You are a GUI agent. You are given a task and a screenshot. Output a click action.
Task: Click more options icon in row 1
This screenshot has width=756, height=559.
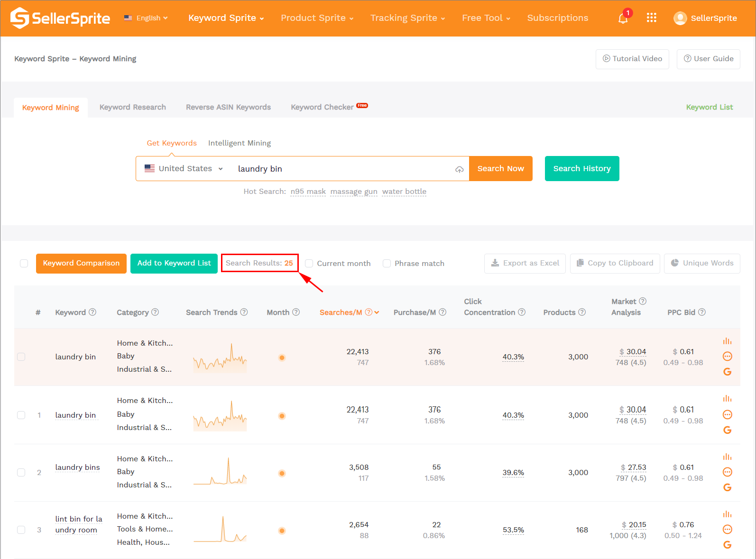[727, 415]
